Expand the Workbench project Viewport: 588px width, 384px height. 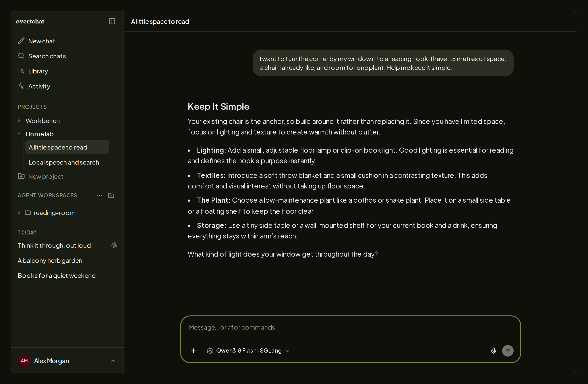click(x=19, y=120)
